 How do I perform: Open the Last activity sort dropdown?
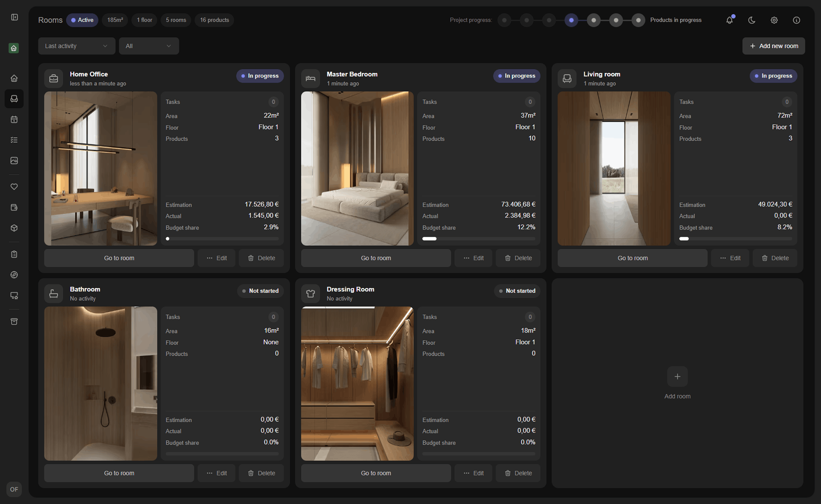coord(76,46)
